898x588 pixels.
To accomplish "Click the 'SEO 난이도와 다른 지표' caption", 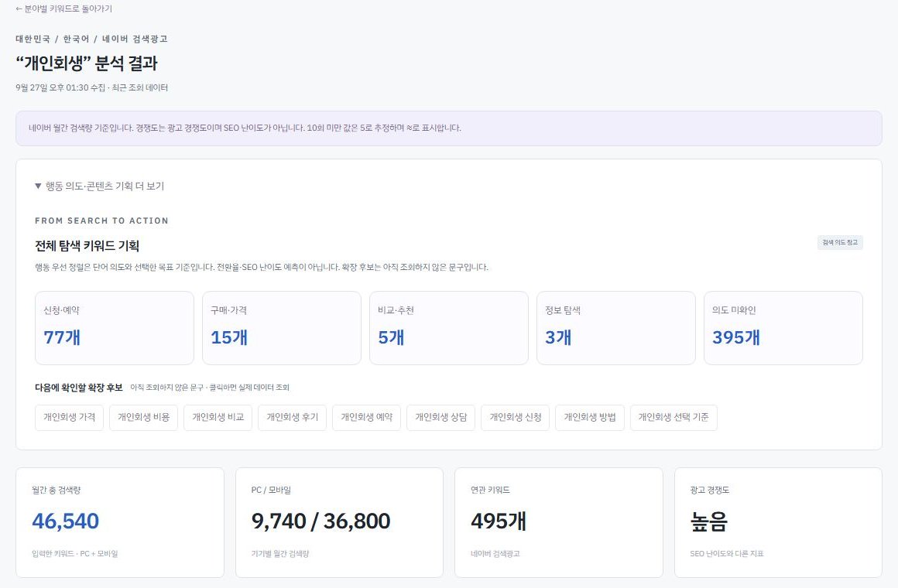I will (727, 554).
